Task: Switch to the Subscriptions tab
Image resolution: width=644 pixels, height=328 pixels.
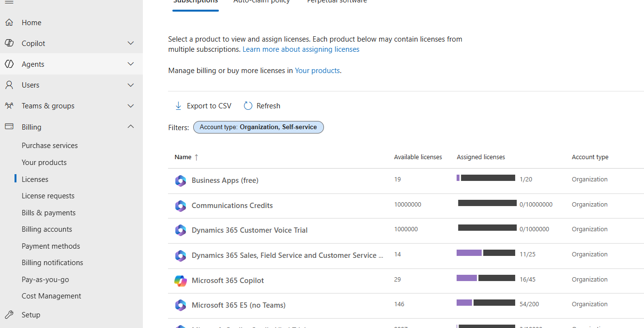Action: point(196,2)
